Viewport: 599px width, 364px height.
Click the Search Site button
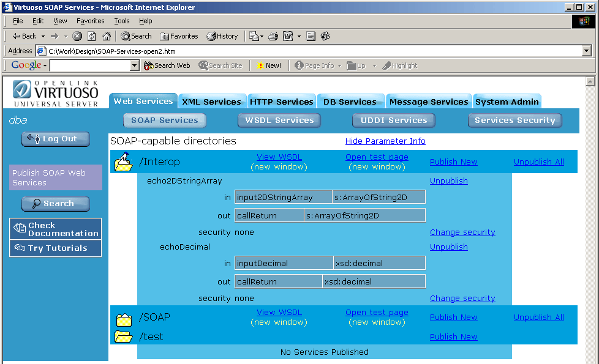coord(220,65)
